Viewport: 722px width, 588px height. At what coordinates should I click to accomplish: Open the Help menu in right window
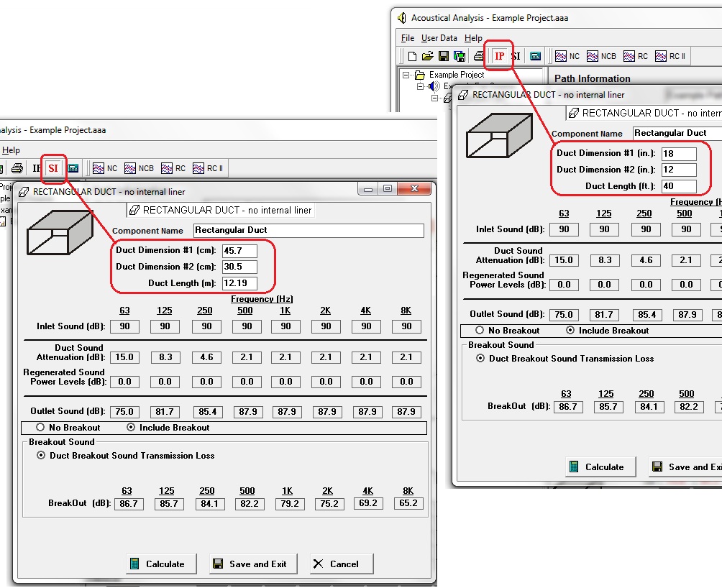[473, 38]
